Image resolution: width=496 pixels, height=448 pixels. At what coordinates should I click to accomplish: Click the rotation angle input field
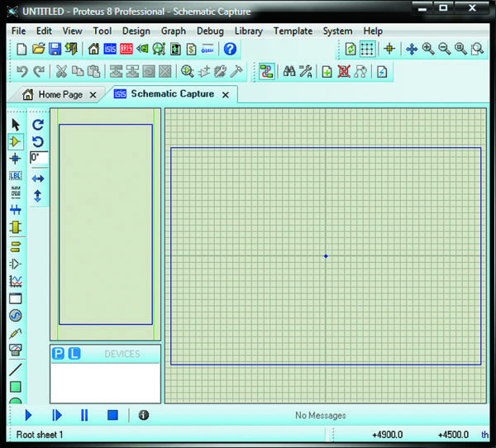pos(39,157)
